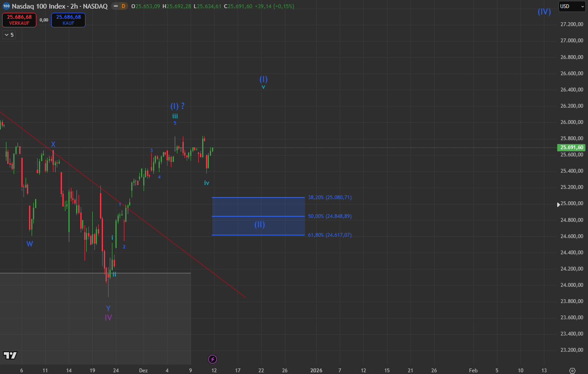Click the arrow marker on price scale
The height and width of the screenshot is (374, 588).
[558, 205]
